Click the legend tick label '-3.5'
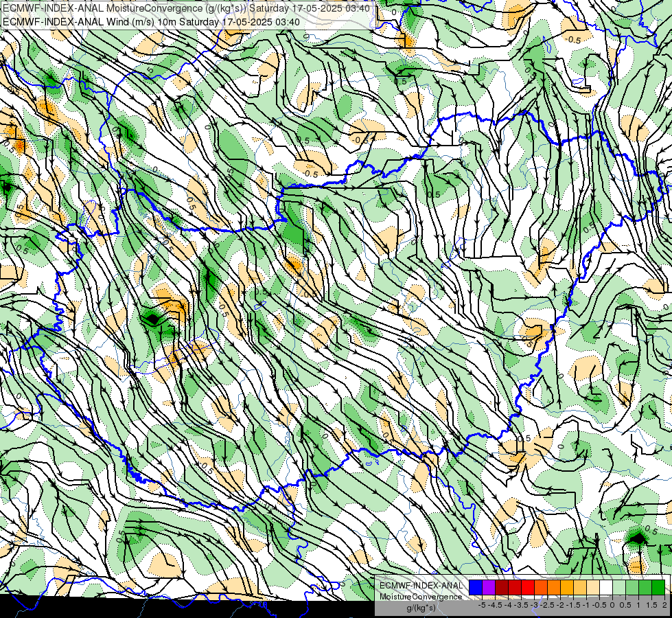Viewport: 672px width, 618px height. click(521, 605)
